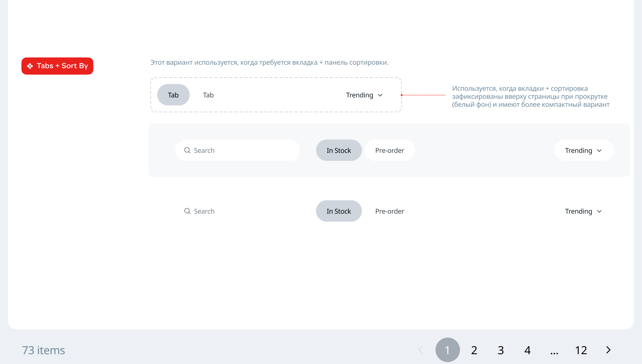Switch to the unselected Tab in dashed box
Viewport: 642px width, 364px height.
(208, 95)
